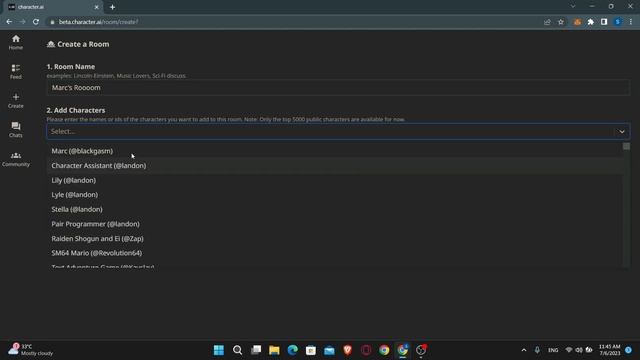
Task: Bookmark this page with the star icon
Action: tap(561, 22)
